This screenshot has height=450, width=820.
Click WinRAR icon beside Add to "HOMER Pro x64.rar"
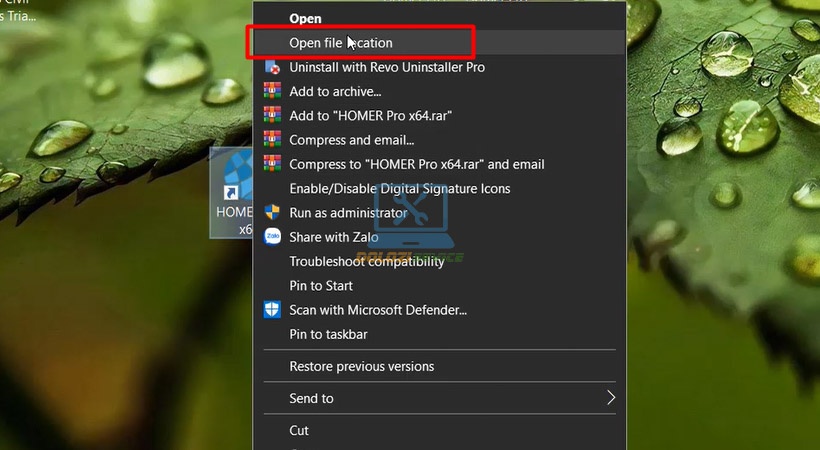tap(272, 115)
